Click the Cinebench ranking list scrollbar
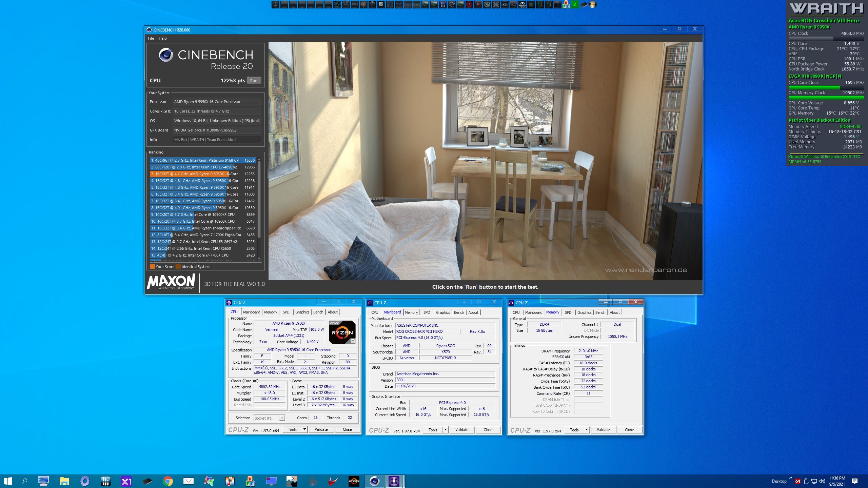The image size is (868, 488). 259,200
